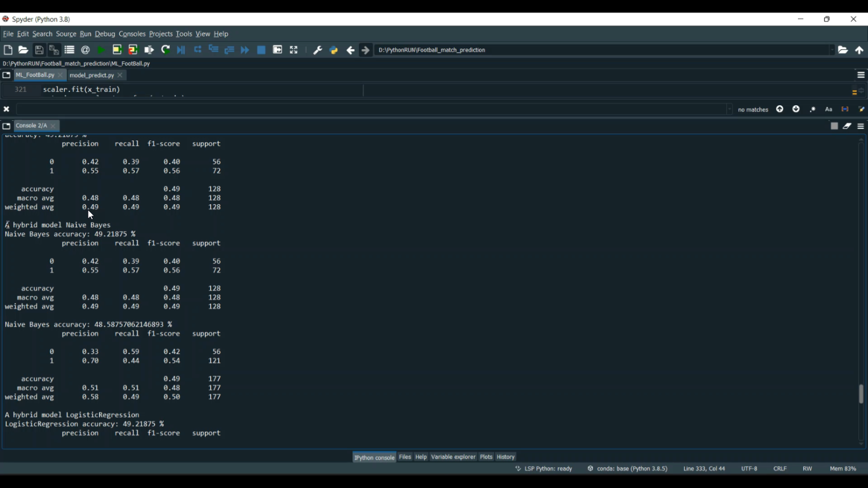This screenshot has height=488, width=868.
Task: Toggle case sensitive search (Aa)
Action: [829, 109]
